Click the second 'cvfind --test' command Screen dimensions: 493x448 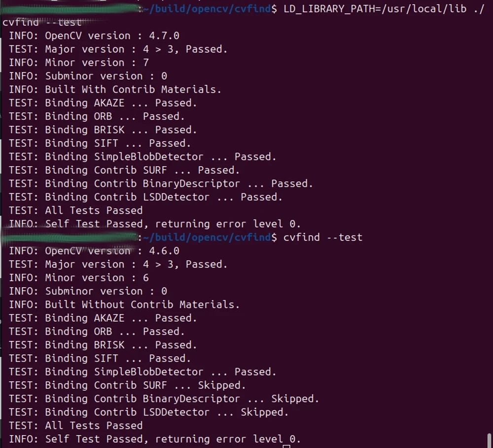[323, 237]
